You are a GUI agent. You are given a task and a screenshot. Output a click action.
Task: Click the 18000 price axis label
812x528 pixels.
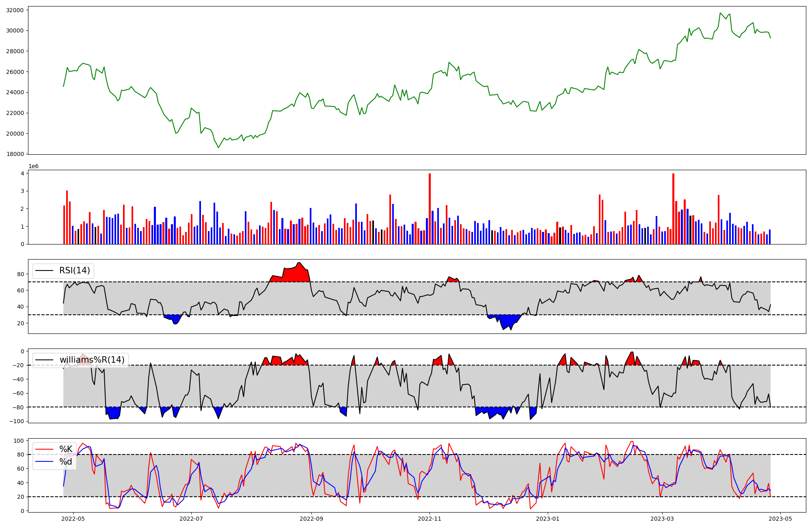coord(15,154)
